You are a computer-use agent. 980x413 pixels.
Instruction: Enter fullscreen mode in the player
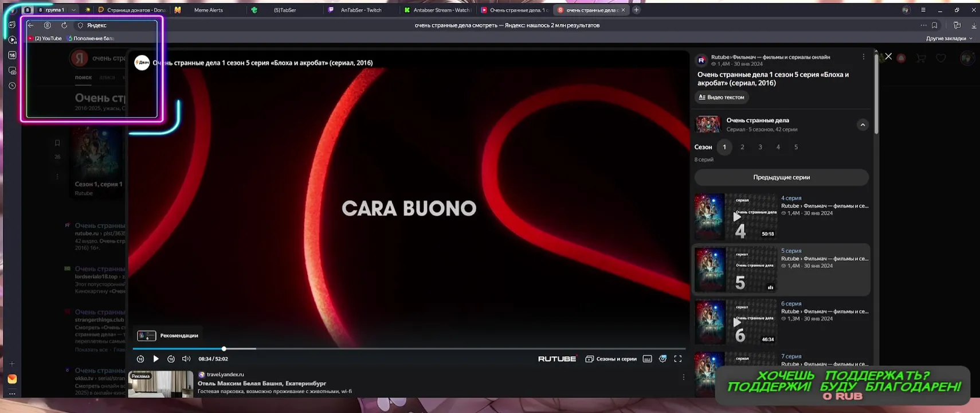pos(678,359)
